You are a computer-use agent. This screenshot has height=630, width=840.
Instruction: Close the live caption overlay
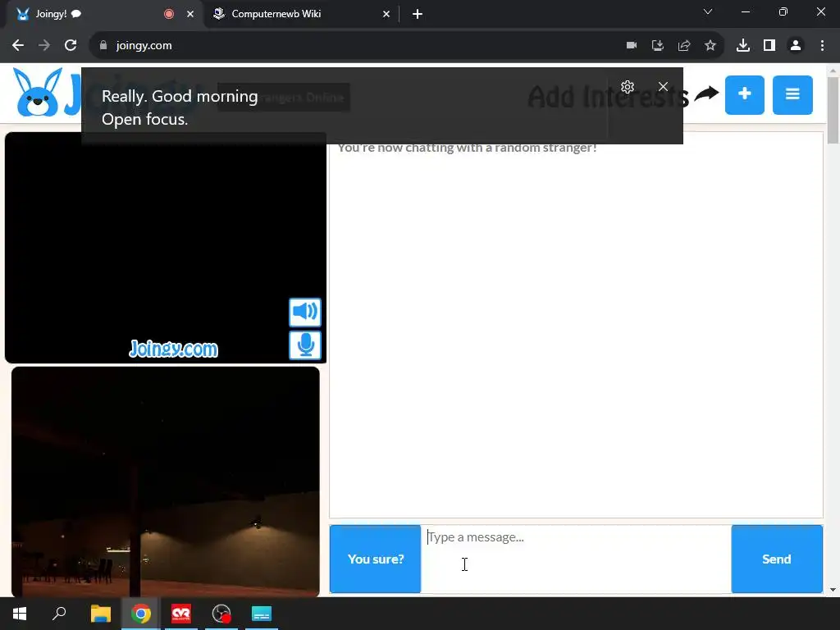coord(663,87)
